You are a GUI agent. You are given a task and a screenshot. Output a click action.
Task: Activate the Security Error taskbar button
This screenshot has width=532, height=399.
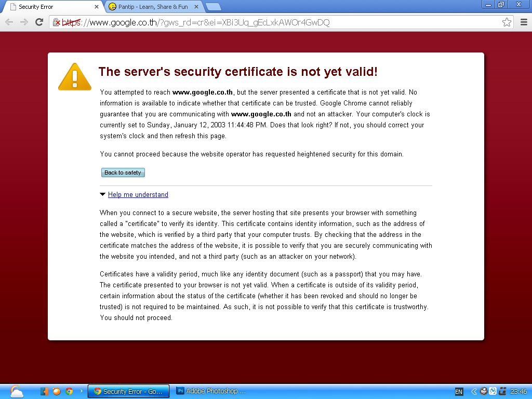[x=129, y=391]
